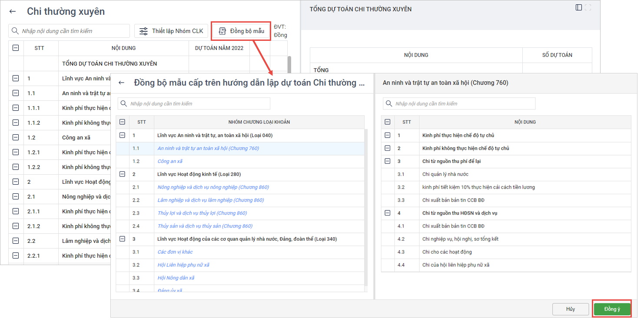
Task: Toggle the side panel layout icon
Action: pyautogui.click(x=578, y=7)
